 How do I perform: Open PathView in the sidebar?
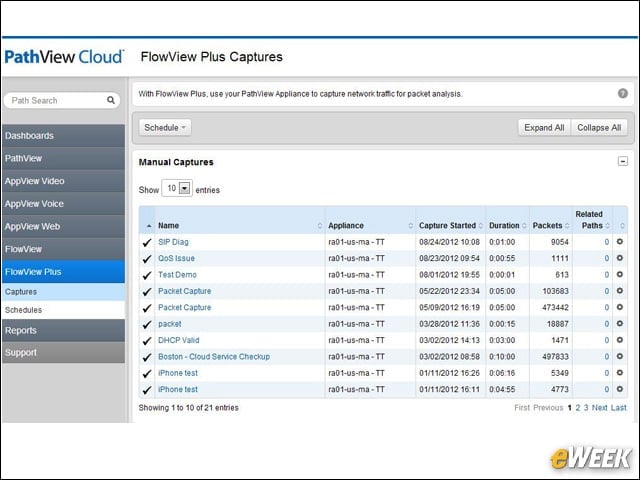pos(63,158)
